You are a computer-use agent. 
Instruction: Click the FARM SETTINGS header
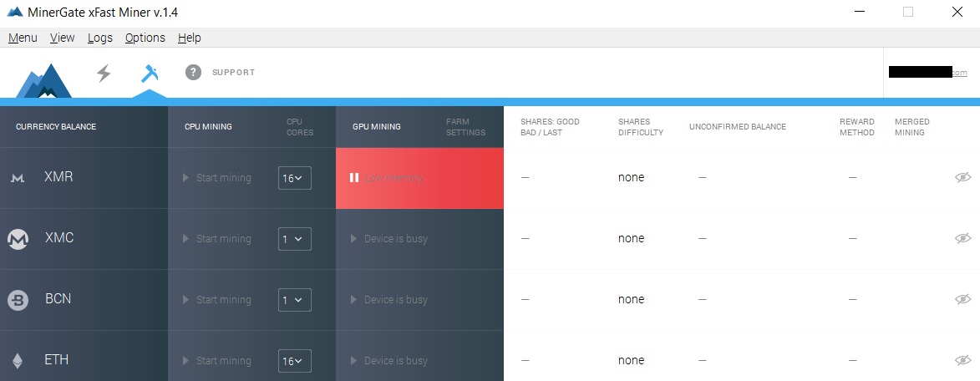click(x=465, y=127)
